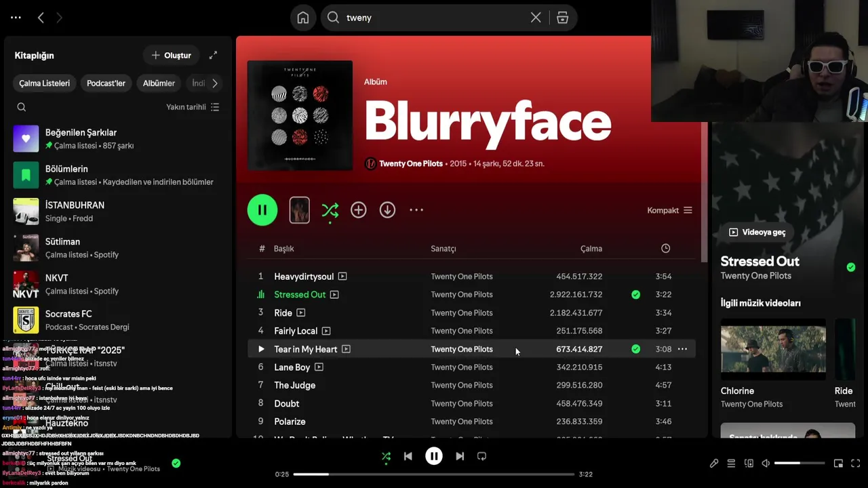Click the Blurryface album cover art
The height and width of the screenshot is (488, 868).
[x=300, y=115]
